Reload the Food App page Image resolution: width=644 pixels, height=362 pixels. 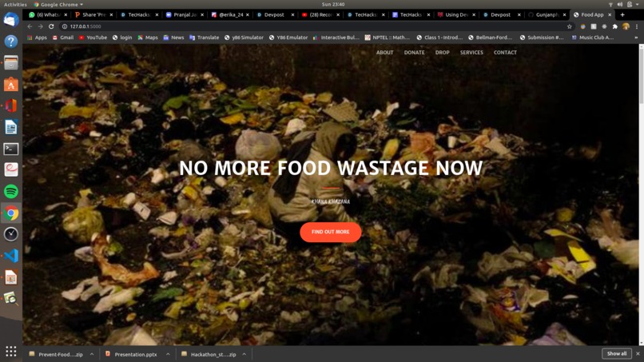coord(51,26)
